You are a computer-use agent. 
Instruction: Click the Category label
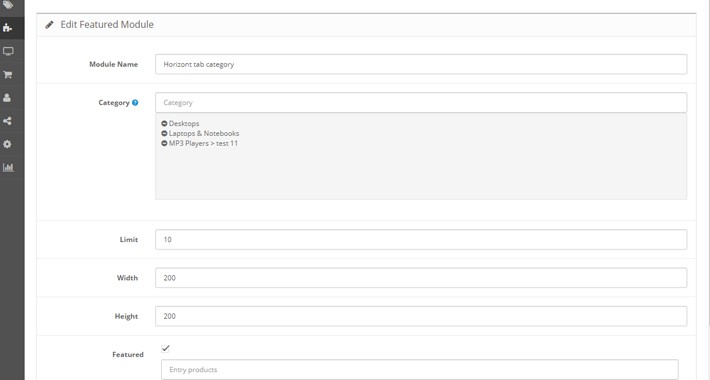click(x=114, y=103)
